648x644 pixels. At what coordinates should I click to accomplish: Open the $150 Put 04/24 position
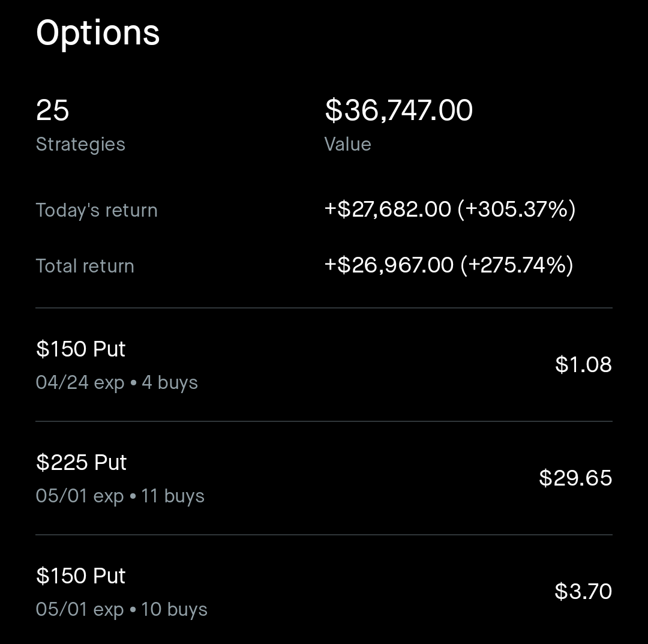(324, 365)
